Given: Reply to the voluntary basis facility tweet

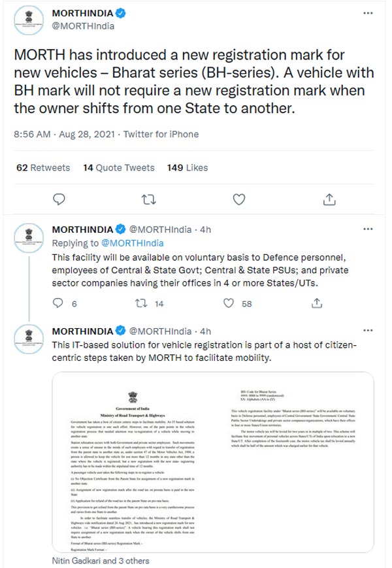Looking at the screenshot, I should pyautogui.click(x=58, y=303).
